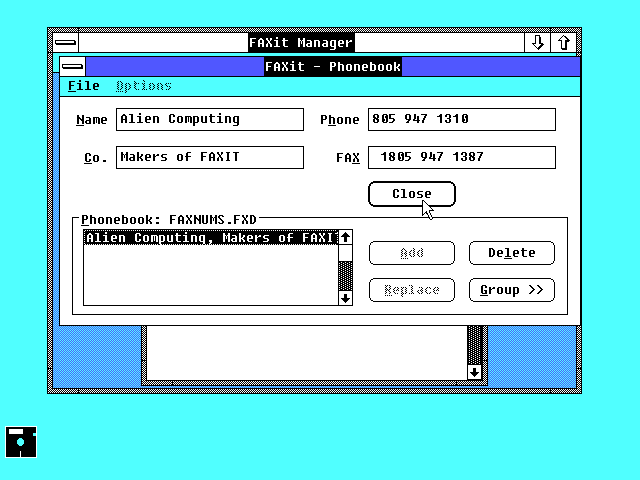Click the FAXit Manager background list scroll down arrow

coord(474,372)
